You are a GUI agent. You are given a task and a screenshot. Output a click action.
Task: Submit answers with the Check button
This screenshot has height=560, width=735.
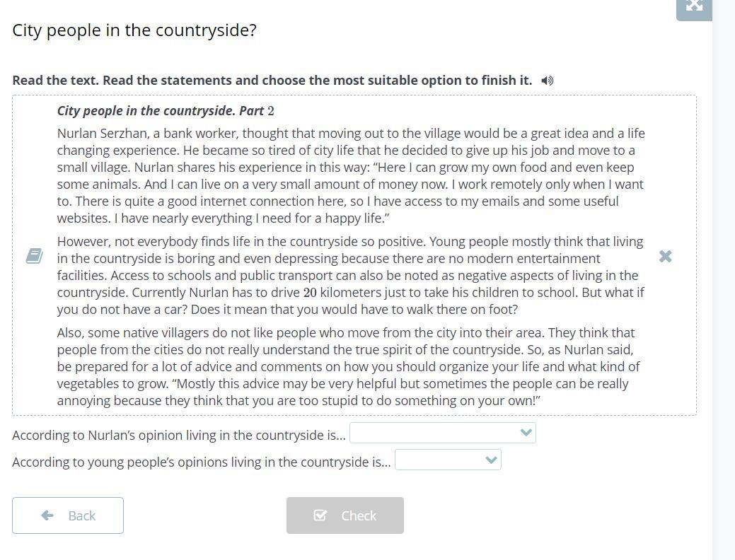pos(345,515)
